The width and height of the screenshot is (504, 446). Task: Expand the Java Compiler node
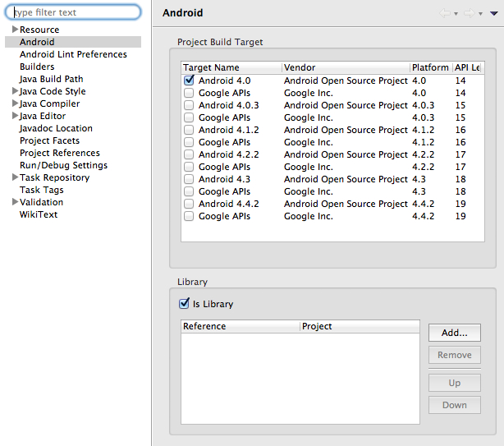[15, 103]
